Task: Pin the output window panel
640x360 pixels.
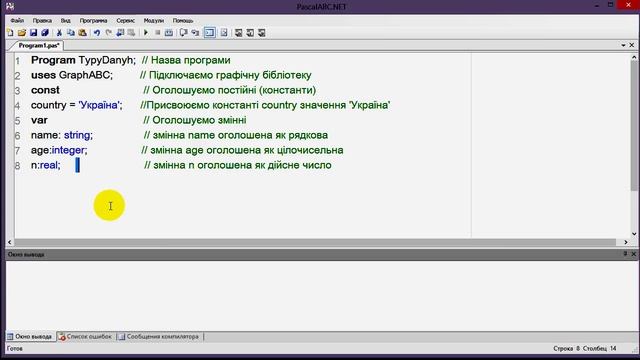Action: [625, 254]
